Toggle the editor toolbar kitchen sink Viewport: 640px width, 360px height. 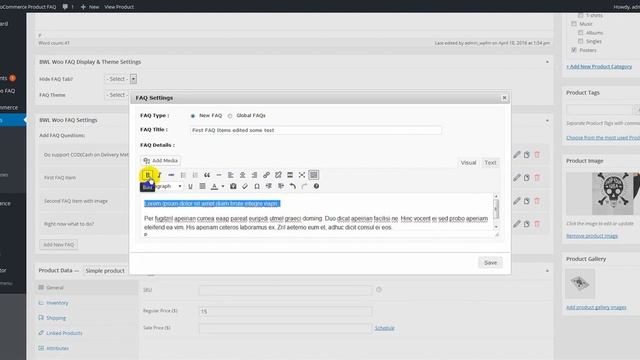(313, 175)
